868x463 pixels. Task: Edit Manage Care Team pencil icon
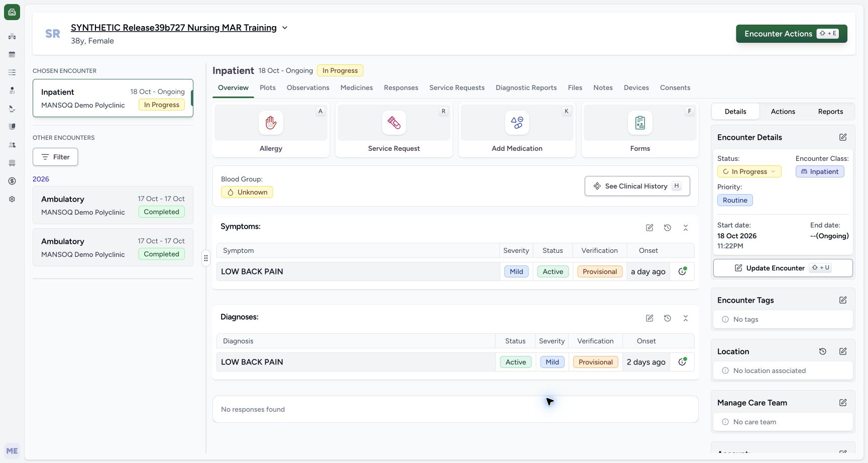pos(843,403)
